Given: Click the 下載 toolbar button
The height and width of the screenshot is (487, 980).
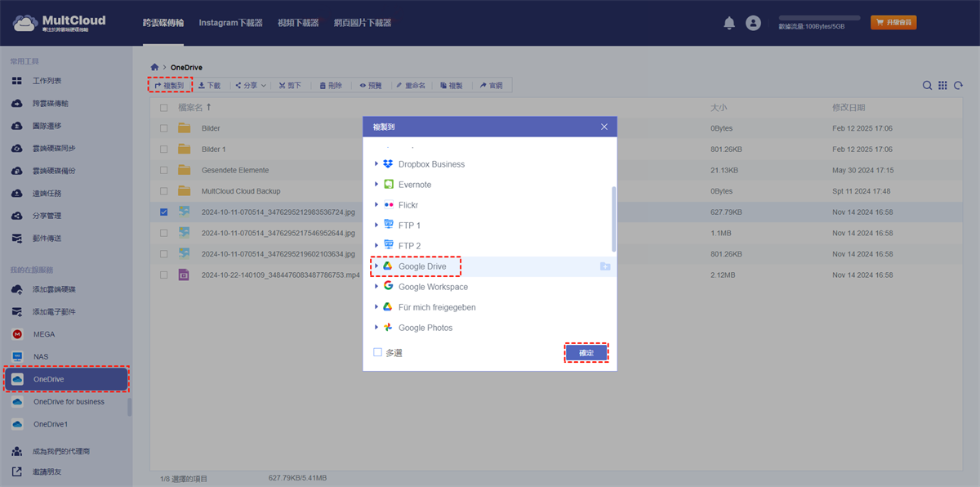Looking at the screenshot, I should click(x=210, y=85).
